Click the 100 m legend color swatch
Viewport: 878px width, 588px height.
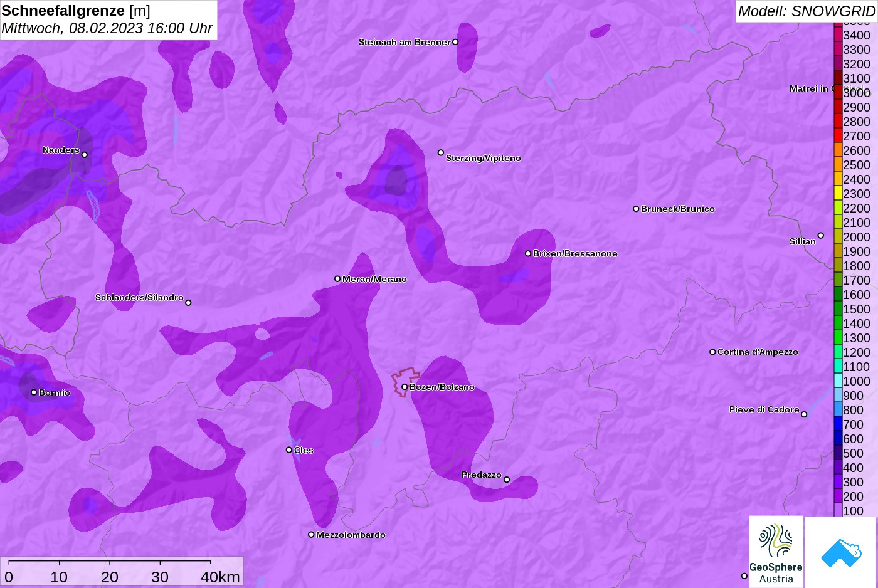click(x=838, y=510)
